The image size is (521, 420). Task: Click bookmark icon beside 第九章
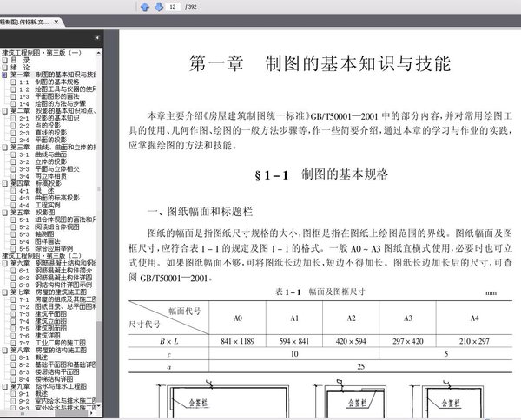click(4, 386)
